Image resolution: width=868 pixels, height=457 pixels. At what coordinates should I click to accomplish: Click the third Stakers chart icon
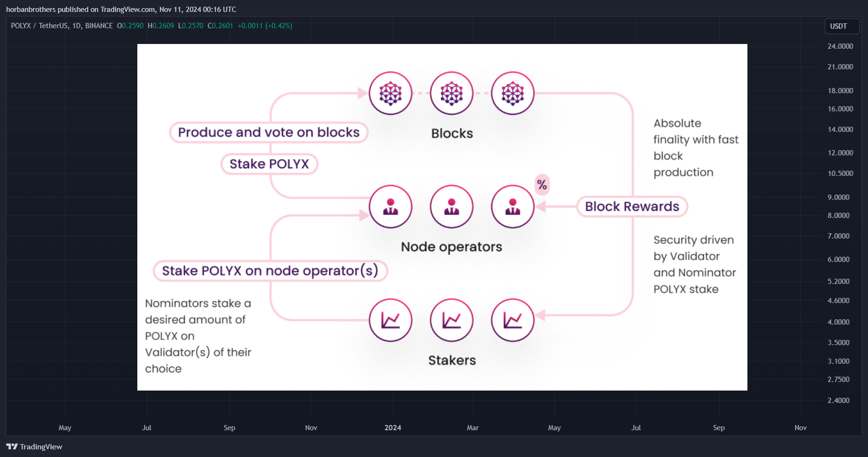coord(512,320)
